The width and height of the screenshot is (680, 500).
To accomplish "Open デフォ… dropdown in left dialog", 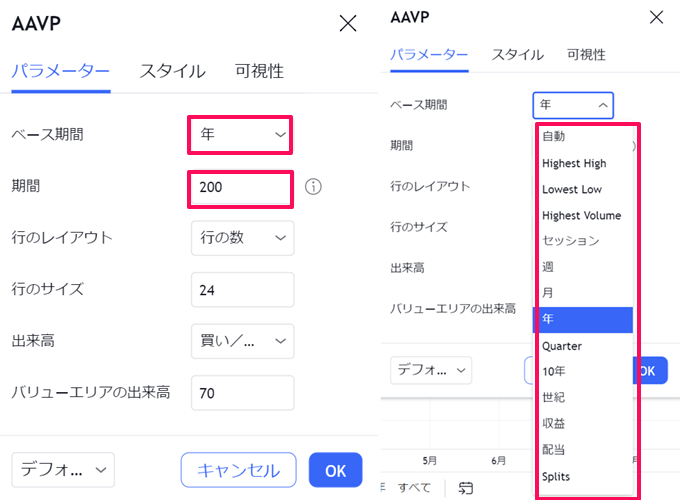I will pos(63,470).
